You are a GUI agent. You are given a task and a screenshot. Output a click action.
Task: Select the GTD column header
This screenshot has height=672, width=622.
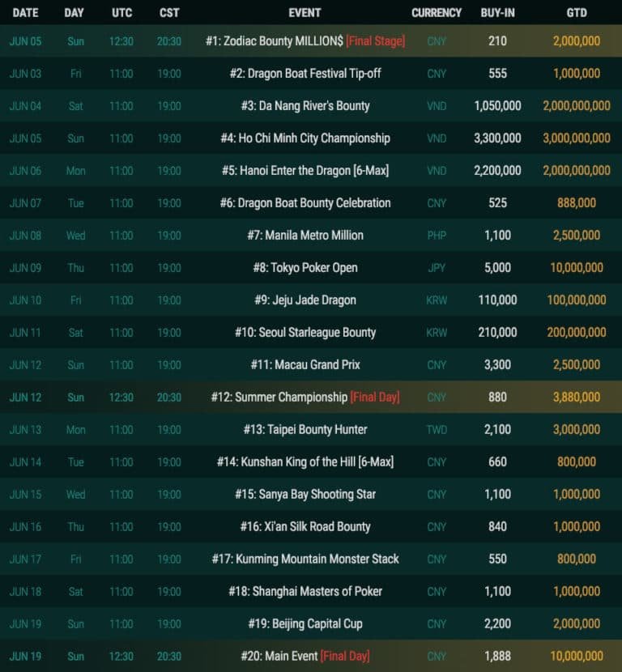(x=577, y=13)
